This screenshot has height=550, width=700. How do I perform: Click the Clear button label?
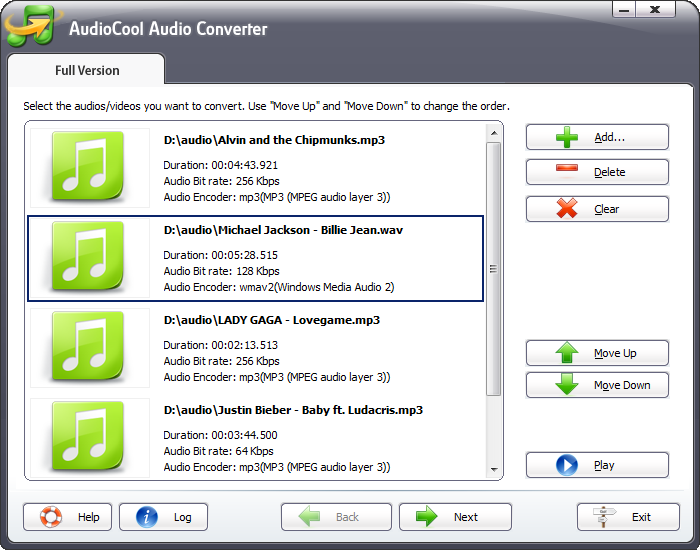pyautogui.click(x=606, y=209)
